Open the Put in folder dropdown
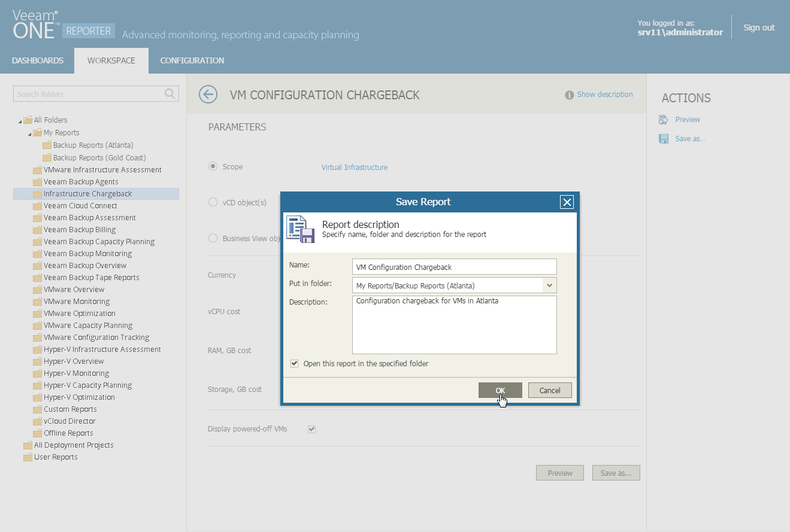The width and height of the screenshot is (790, 532). pyautogui.click(x=550, y=285)
